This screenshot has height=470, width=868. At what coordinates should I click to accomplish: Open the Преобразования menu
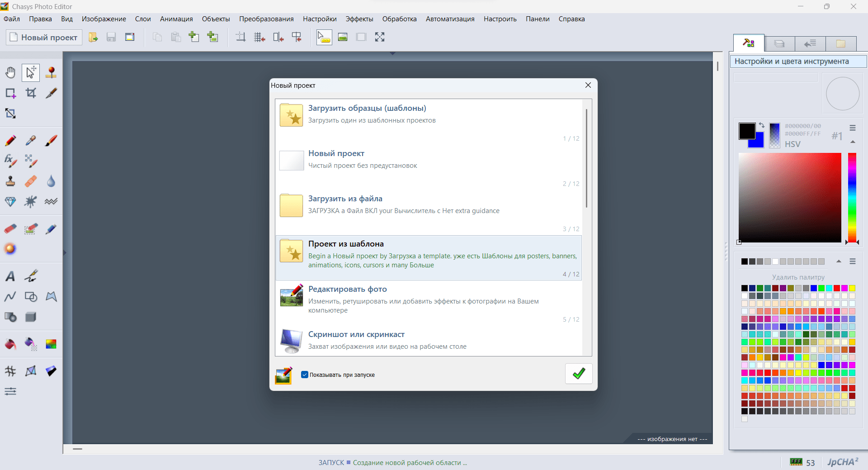(x=266, y=19)
